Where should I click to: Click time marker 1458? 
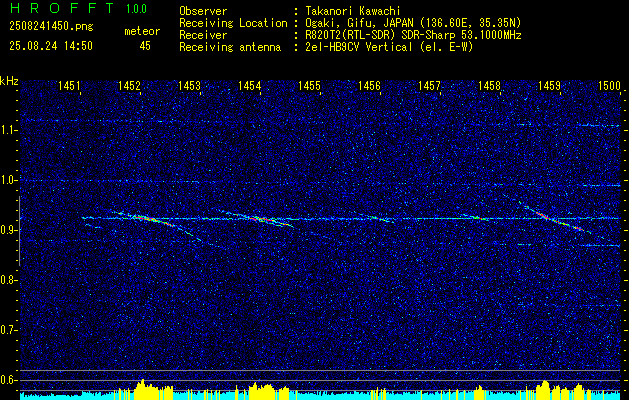[x=489, y=85]
